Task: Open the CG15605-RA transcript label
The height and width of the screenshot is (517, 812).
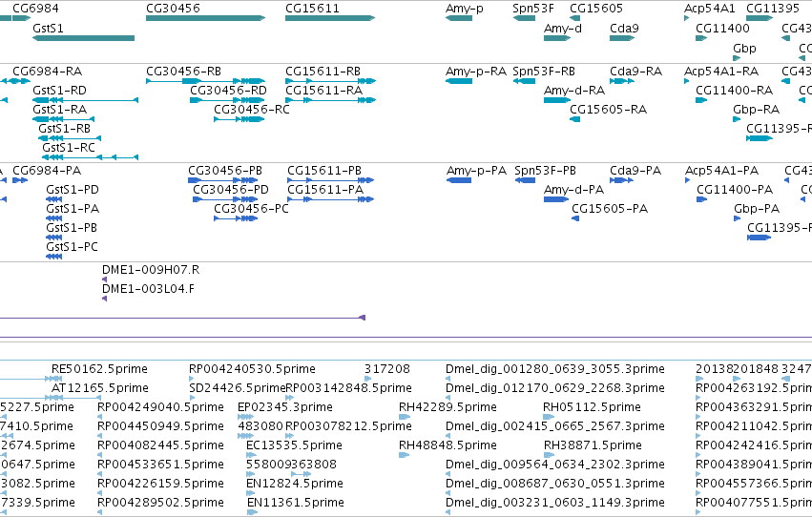Action: 608,110
